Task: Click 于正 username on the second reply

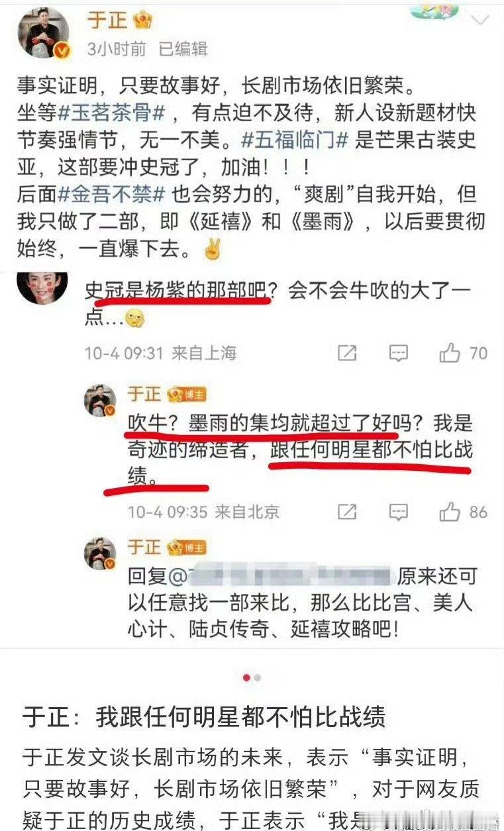Action: click(x=144, y=548)
